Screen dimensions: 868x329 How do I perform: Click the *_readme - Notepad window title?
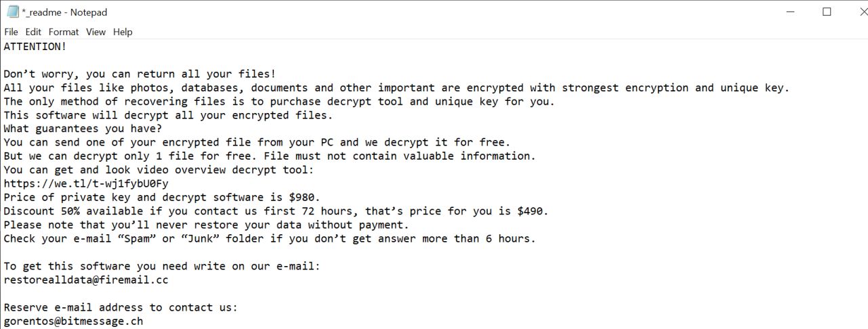64,12
